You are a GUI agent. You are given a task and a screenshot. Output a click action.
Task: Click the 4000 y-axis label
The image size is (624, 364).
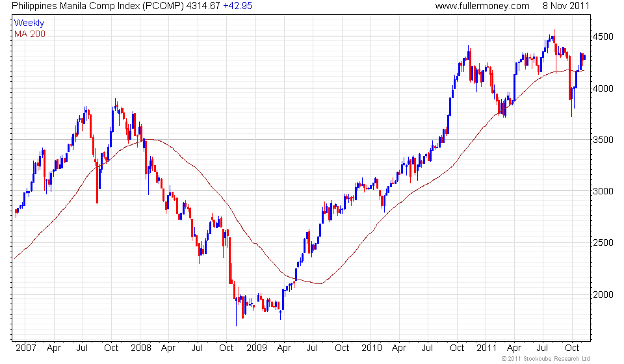(603, 88)
